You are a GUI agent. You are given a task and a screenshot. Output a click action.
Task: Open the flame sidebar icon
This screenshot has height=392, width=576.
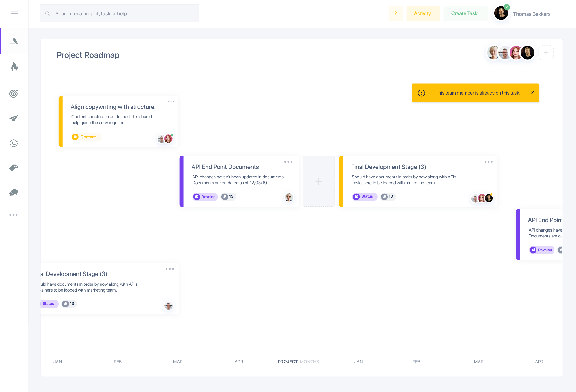(14, 67)
